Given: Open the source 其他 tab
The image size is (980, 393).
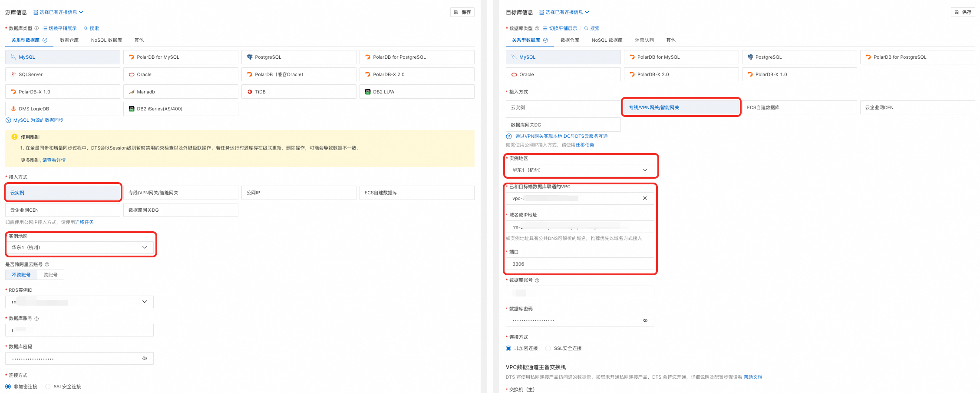Looking at the screenshot, I should tap(139, 40).
